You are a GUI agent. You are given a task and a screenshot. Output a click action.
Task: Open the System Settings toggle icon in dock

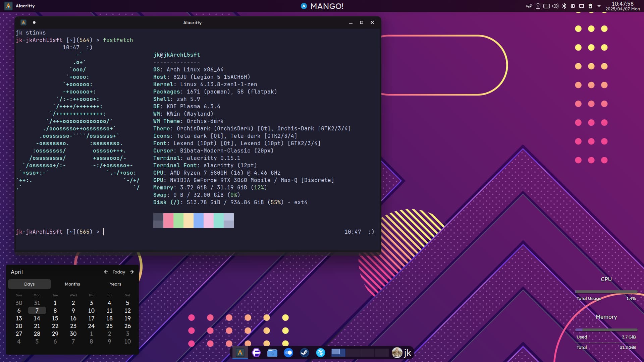[x=288, y=353]
